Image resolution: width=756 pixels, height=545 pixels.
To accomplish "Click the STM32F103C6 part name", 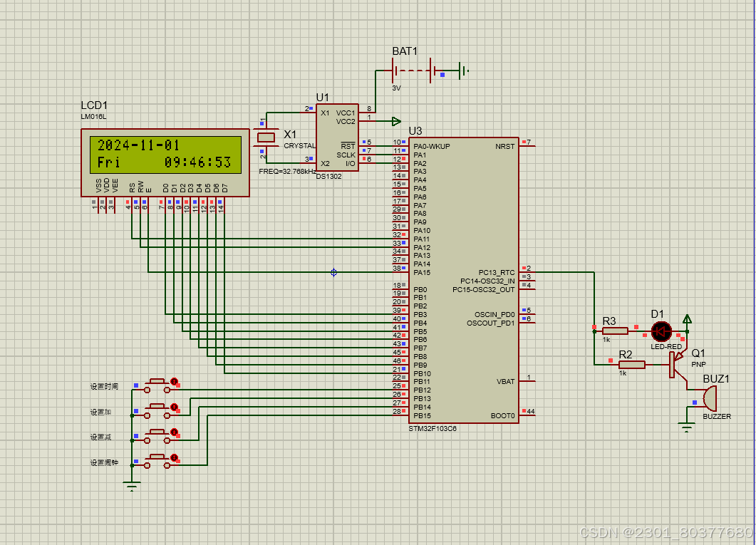I will tap(433, 428).
